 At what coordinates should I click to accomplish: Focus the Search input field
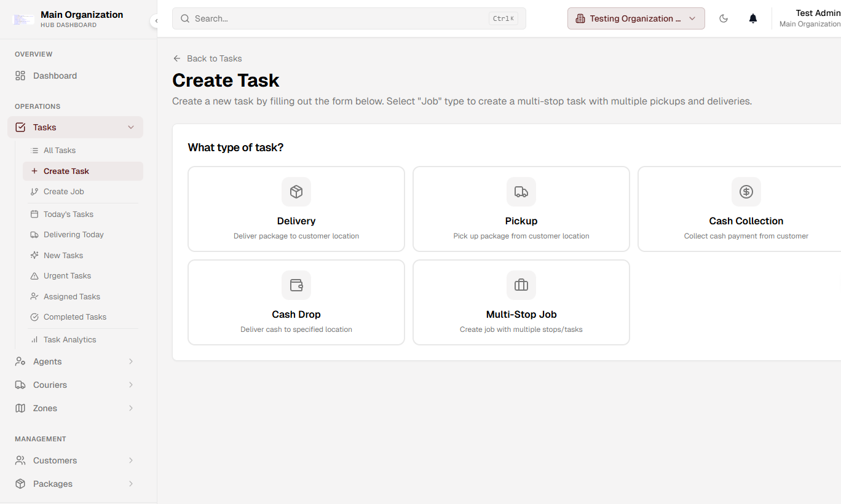click(349, 18)
